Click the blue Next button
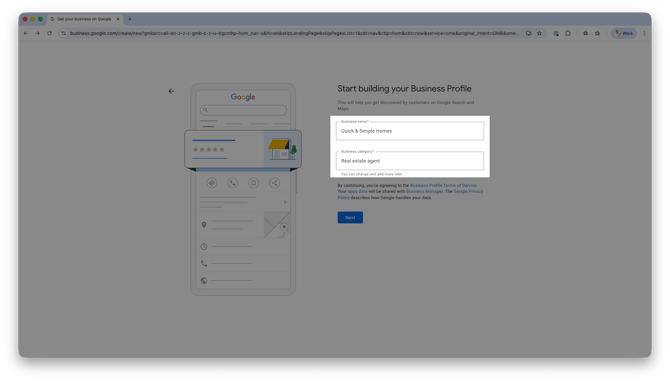670x382 pixels. coord(350,217)
